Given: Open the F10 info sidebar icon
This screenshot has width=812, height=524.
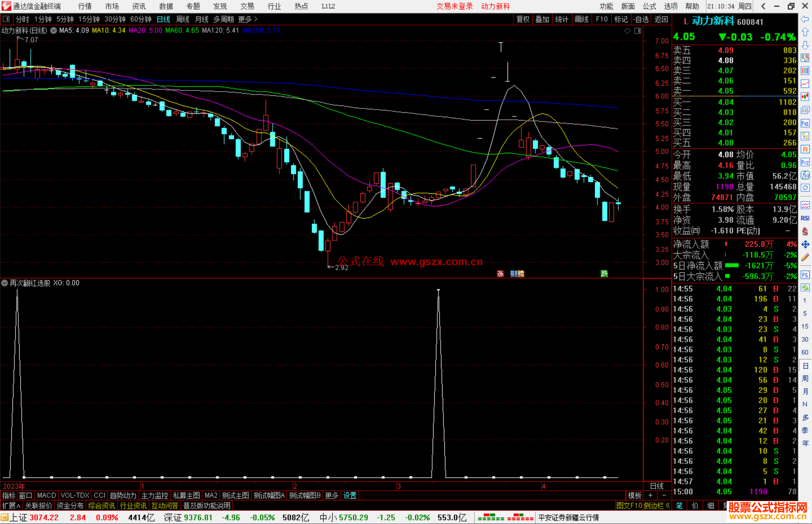Looking at the screenshot, I should click(805, 123).
